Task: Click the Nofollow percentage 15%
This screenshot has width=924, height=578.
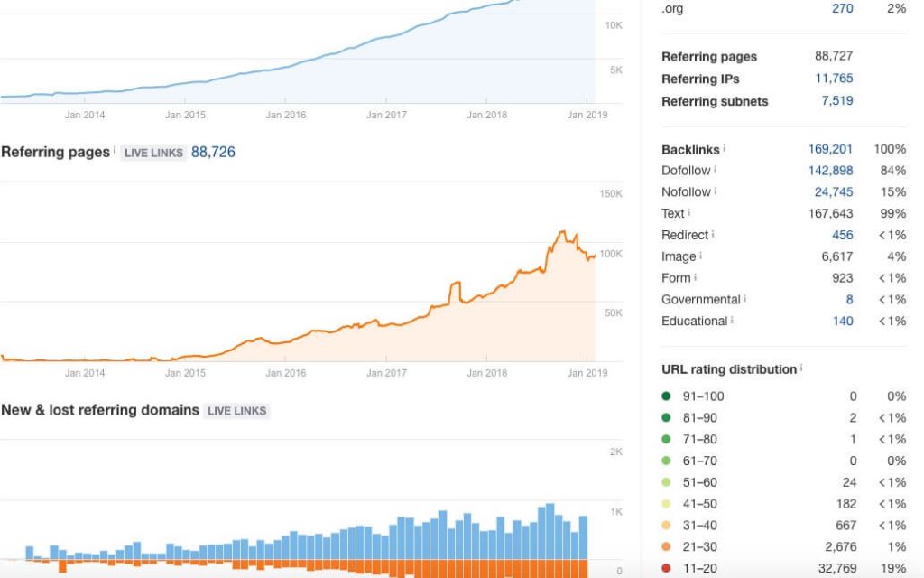Action: 893,191
